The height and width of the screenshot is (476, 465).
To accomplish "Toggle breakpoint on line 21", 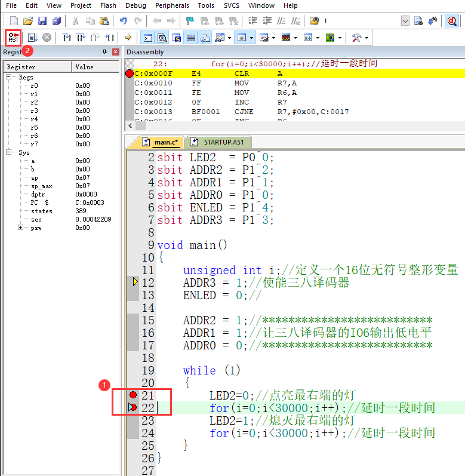I will 133,395.
